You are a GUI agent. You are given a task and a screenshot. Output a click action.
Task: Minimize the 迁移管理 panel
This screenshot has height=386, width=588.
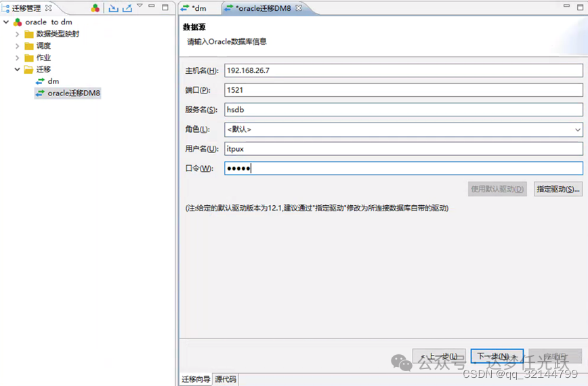pyautogui.click(x=152, y=6)
